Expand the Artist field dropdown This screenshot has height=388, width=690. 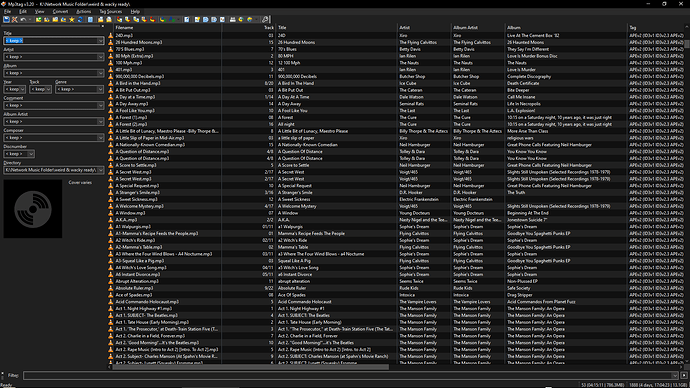point(100,57)
